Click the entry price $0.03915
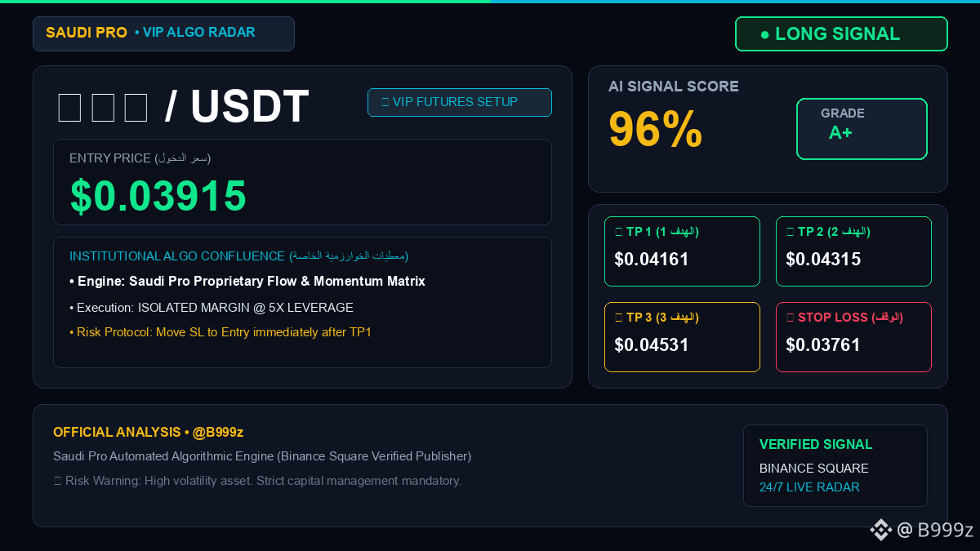 point(158,196)
